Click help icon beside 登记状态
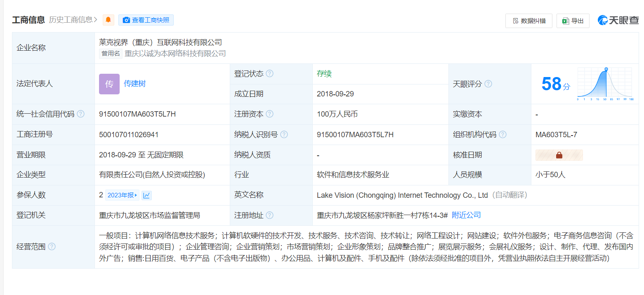 [269, 74]
